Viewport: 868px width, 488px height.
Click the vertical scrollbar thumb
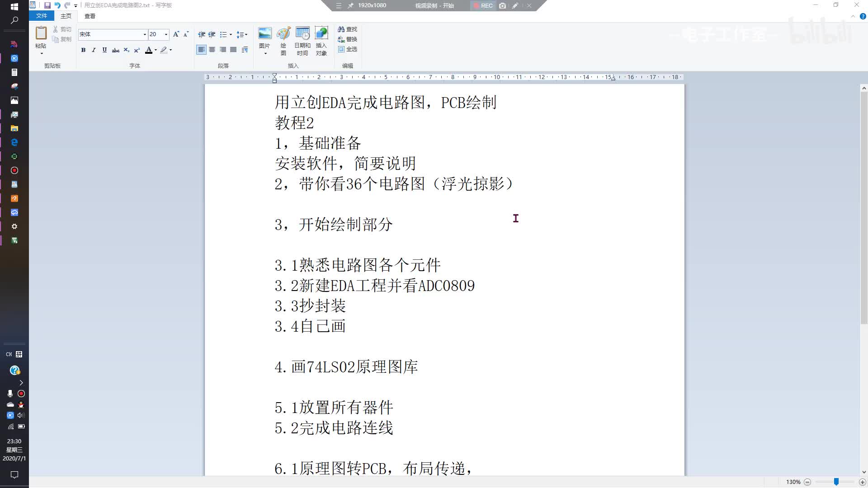tap(863, 209)
